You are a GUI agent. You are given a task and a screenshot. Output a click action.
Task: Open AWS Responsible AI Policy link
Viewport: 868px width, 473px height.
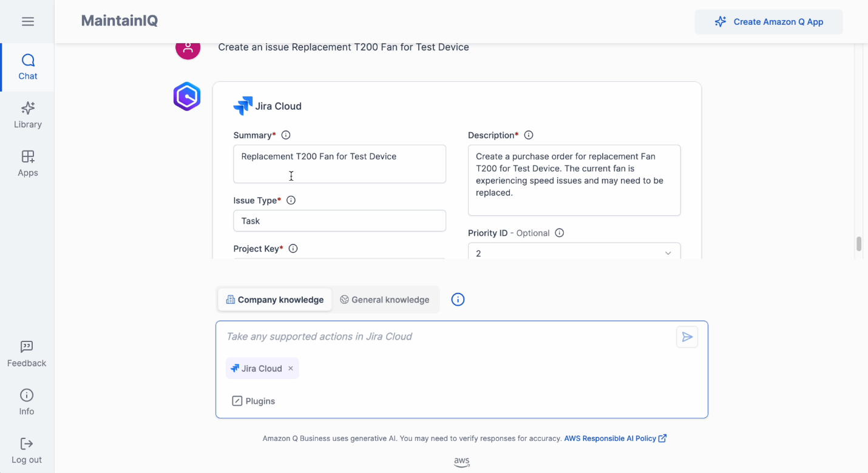pyautogui.click(x=615, y=438)
